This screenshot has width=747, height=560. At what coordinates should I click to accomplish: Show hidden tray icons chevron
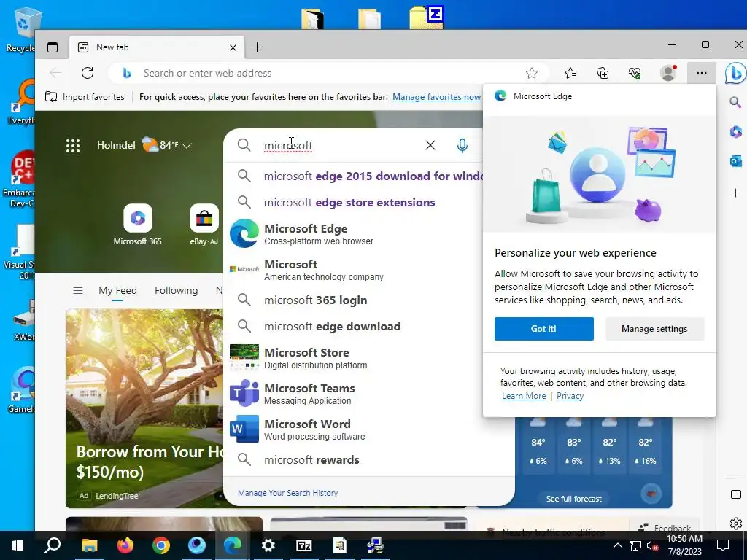click(617, 545)
